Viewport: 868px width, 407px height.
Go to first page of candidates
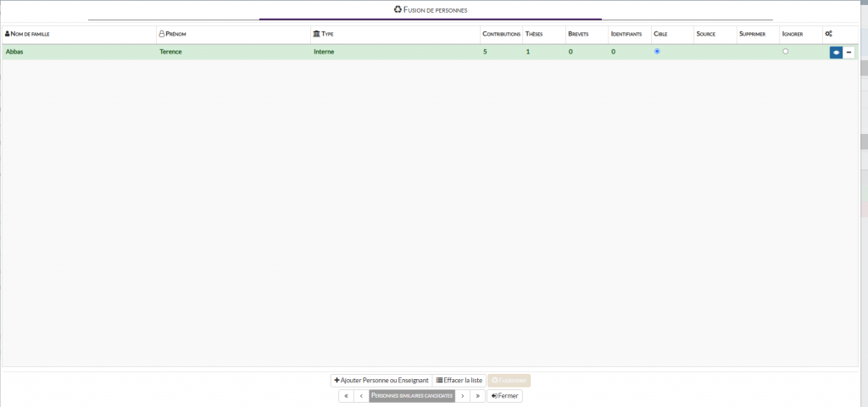click(346, 396)
